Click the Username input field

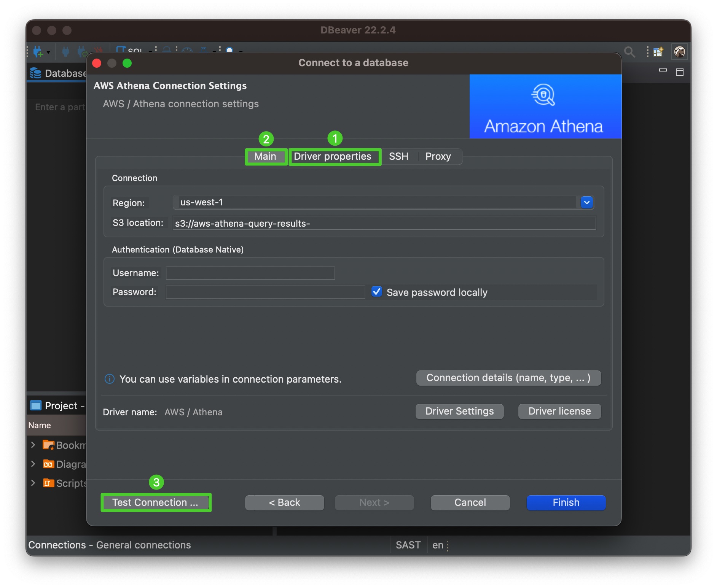[x=250, y=273]
